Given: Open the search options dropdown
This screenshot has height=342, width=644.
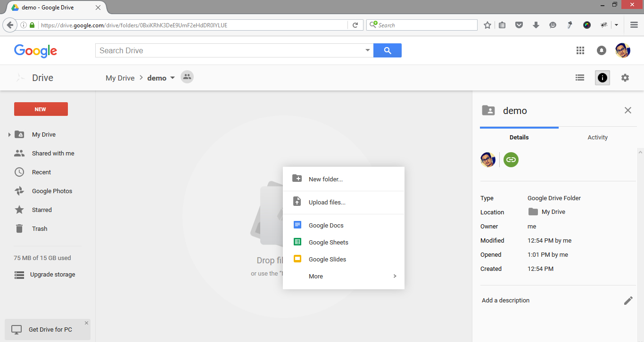Looking at the screenshot, I should click(368, 50).
